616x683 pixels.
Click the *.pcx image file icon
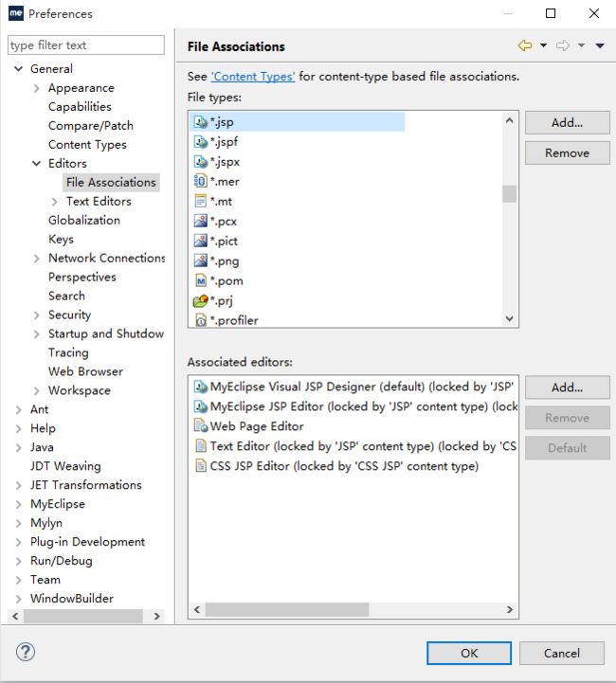coord(200,221)
